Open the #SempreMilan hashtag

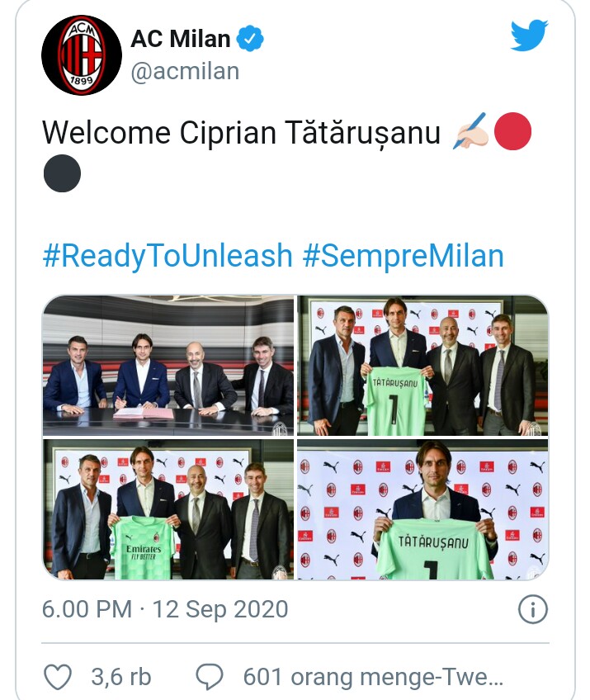coord(403,255)
